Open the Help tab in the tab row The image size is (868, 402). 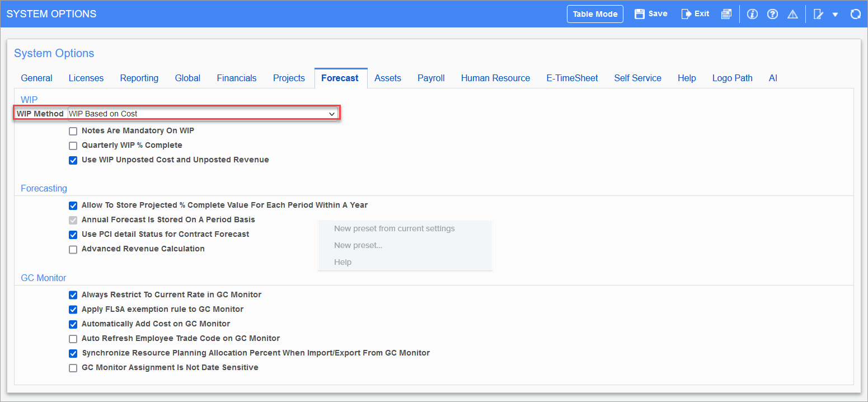687,78
